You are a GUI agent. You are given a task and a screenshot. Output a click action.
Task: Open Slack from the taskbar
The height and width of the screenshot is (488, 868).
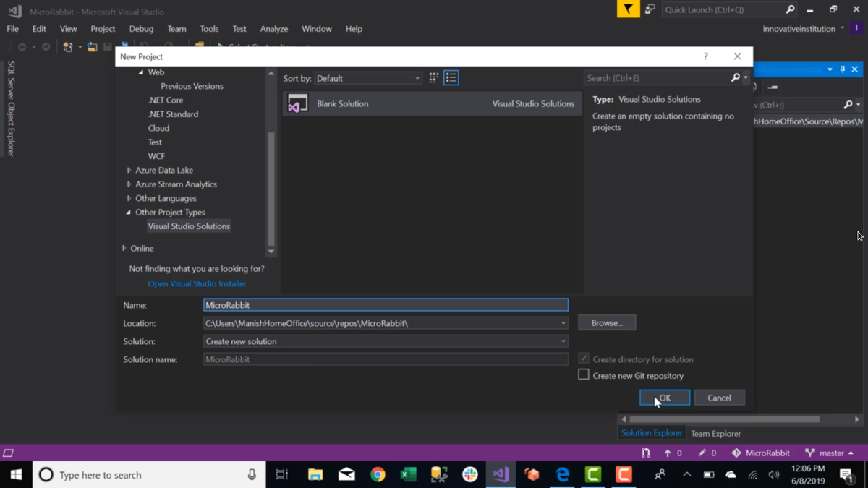coord(470,475)
